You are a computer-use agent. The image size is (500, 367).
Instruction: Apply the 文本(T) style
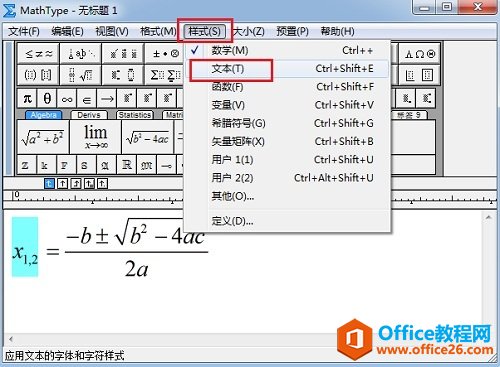coord(287,69)
